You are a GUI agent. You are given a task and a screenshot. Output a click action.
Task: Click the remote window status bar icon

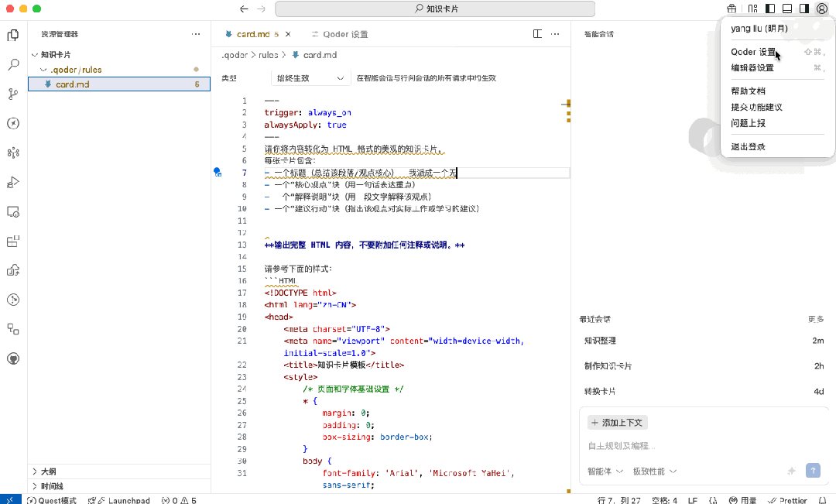click(11, 499)
